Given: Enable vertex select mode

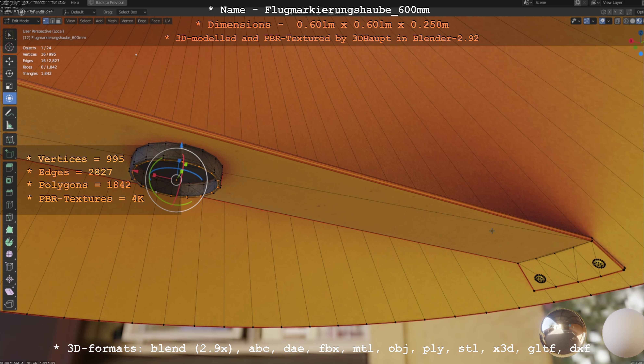Looking at the screenshot, I should coord(46,21).
